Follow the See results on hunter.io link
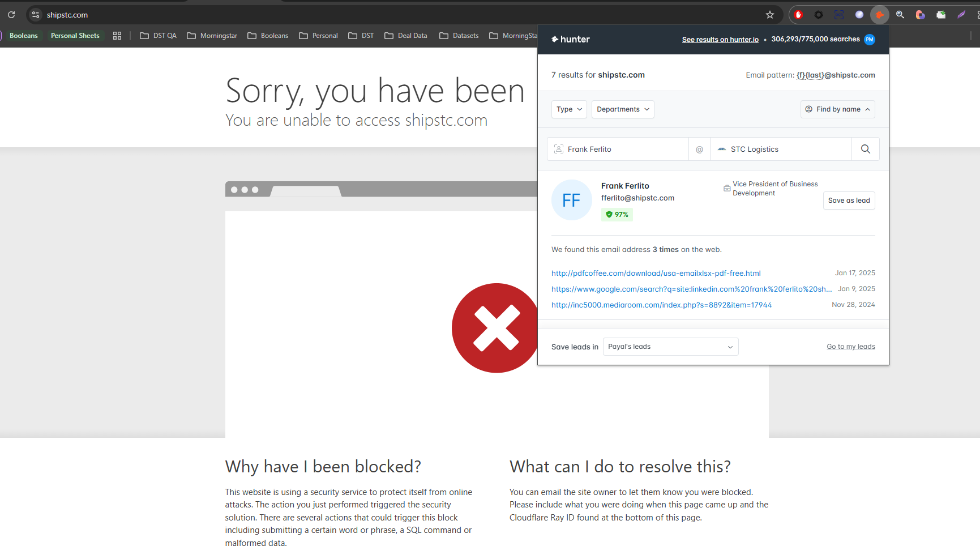980x559 pixels. click(720, 40)
